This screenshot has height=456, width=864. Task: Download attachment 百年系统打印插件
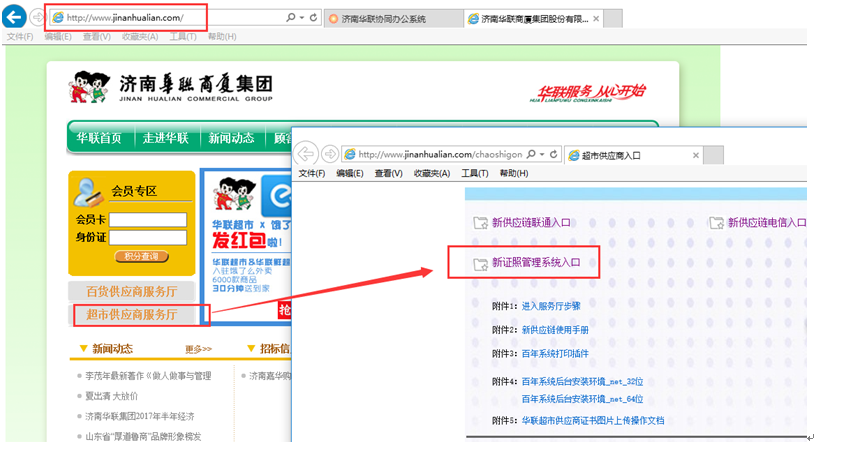click(x=555, y=354)
